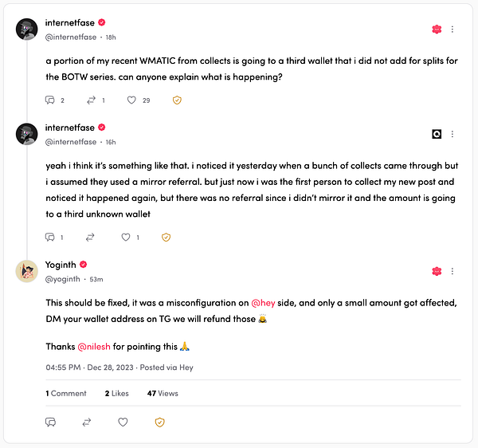Open the @hey mention link
Image resolution: width=478 pixels, height=448 pixels.
point(263,305)
